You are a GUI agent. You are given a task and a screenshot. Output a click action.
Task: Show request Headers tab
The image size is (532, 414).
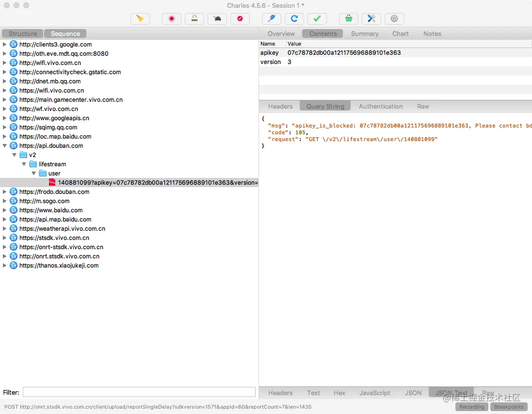[280, 106]
